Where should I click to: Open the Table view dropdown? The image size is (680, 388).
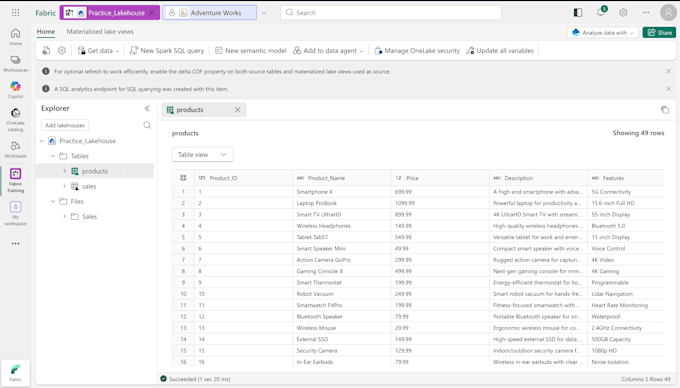pos(203,154)
